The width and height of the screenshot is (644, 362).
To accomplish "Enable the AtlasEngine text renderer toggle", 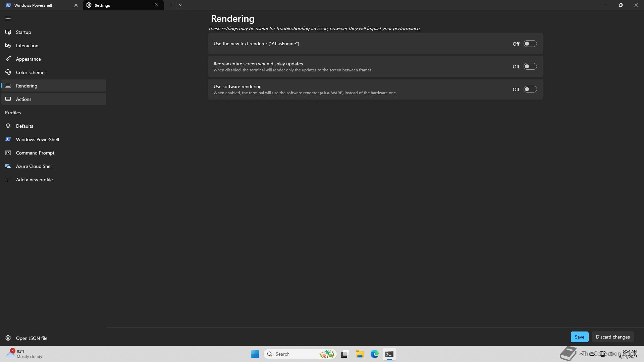I will point(530,44).
